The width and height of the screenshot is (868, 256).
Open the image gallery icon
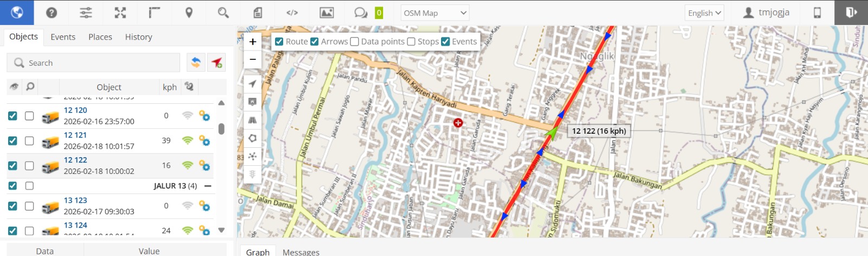click(x=327, y=13)
